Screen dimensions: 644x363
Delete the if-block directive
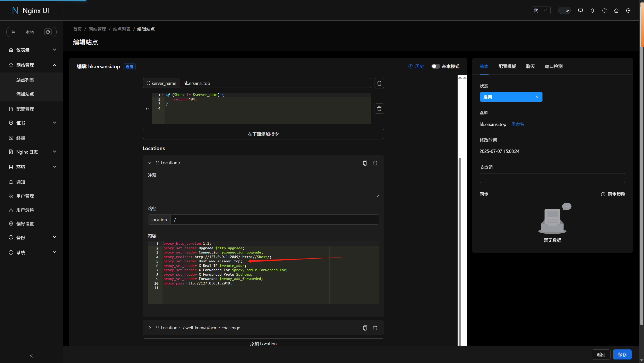pyautogui.click(x=379, y=108)
